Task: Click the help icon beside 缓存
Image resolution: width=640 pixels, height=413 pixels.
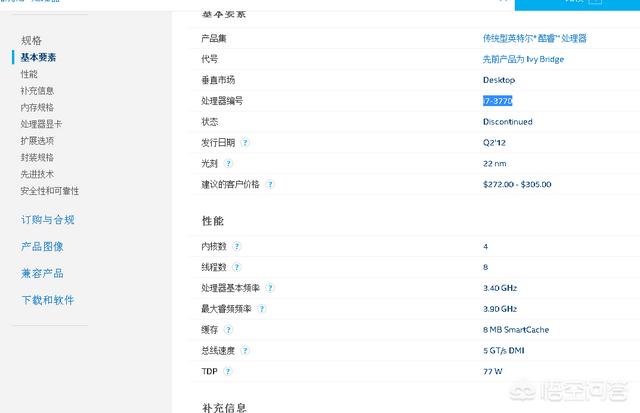Action: (x=228, y=329)
